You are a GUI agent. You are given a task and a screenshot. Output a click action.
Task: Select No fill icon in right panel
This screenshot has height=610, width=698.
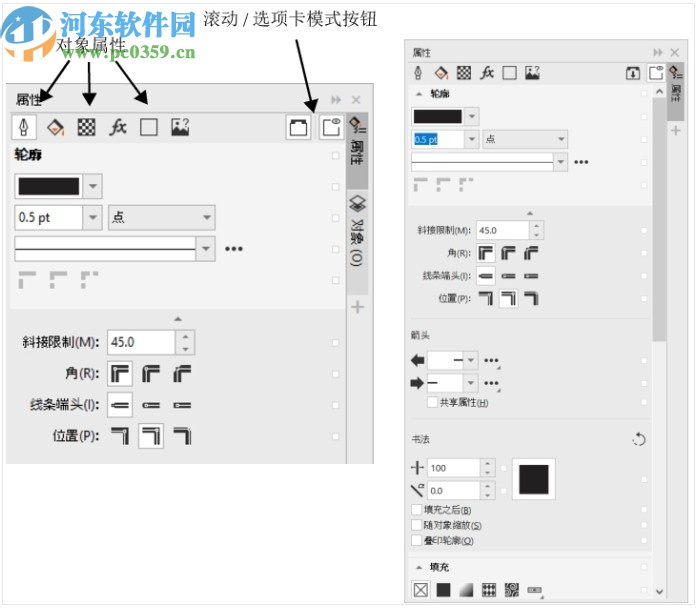click(421, 590)
